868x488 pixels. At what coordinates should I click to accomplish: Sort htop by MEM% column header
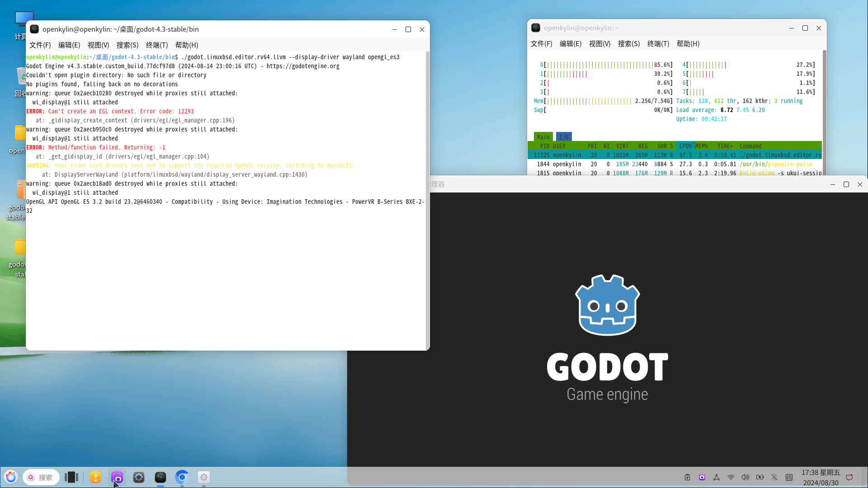702,146
